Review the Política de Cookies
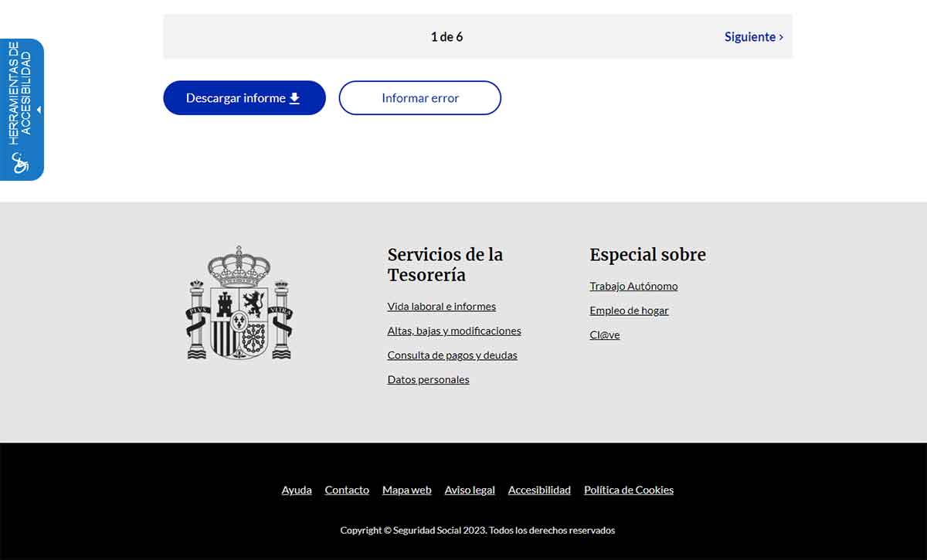Image resolution: width=927 pixels, height=560 pixels. (x=628, y=490)
